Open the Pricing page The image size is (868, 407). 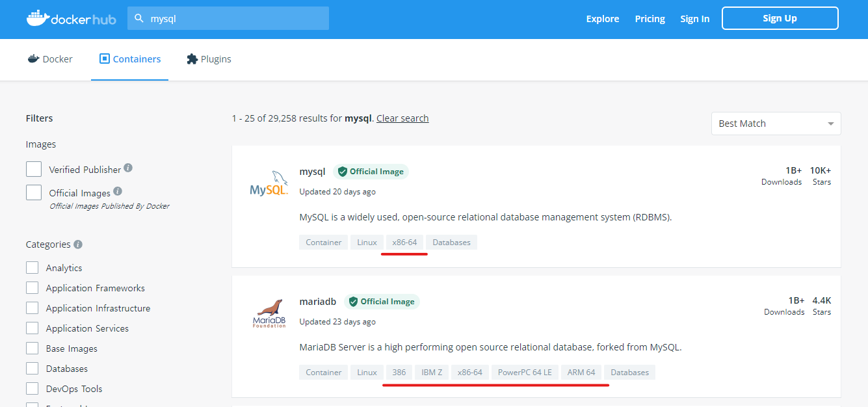tap(650, 19)
